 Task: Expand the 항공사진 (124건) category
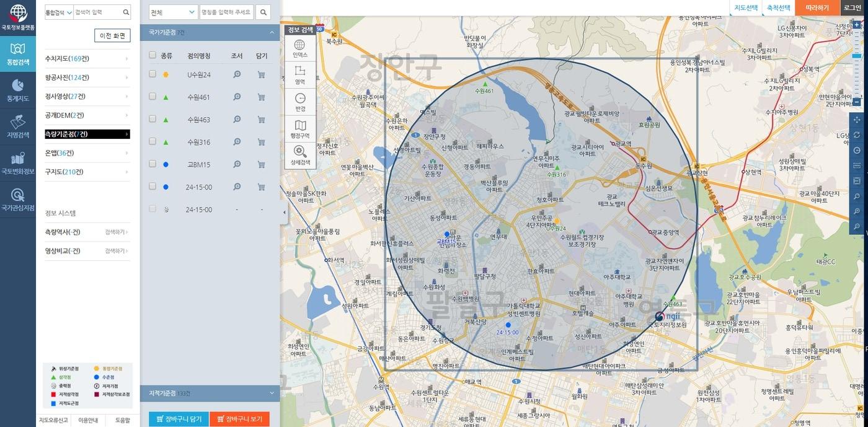click(87, 77)
